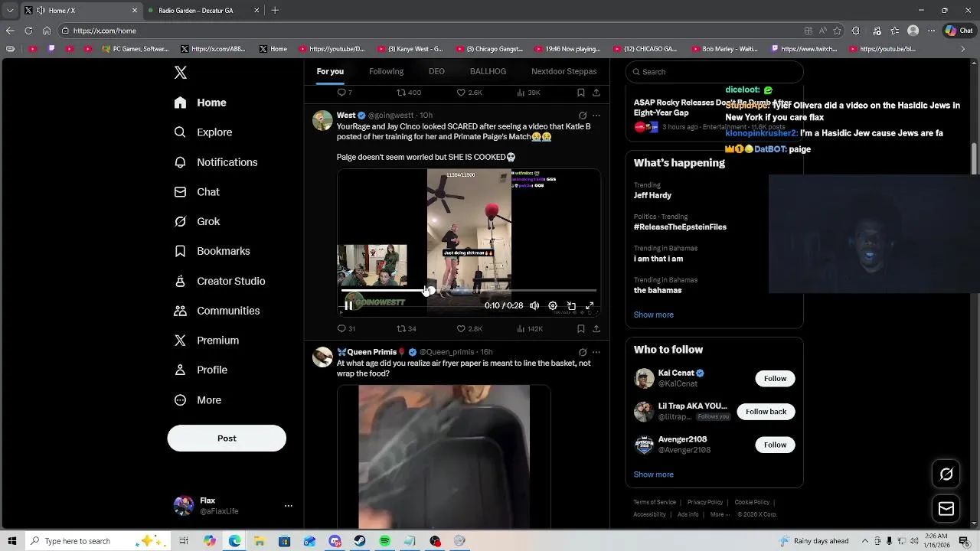Open Explore in the sidebar
Screen dimensions: 980x551
203,132
